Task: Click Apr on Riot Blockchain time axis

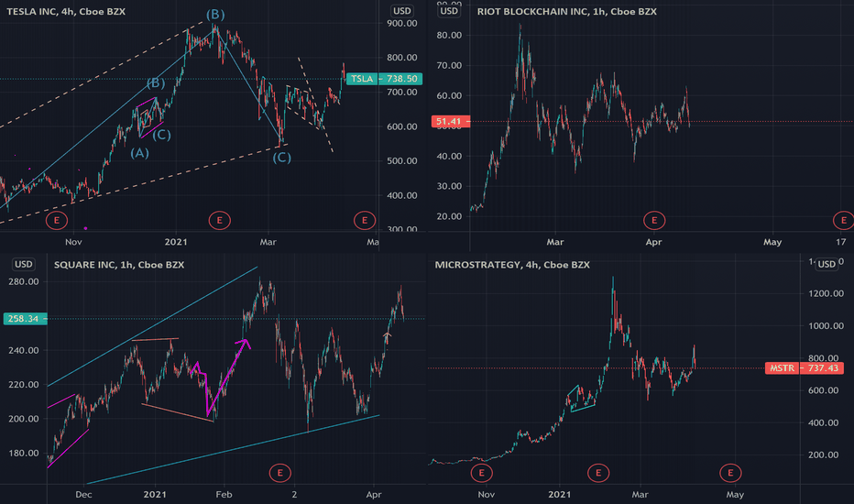Action: pos(653,242)
